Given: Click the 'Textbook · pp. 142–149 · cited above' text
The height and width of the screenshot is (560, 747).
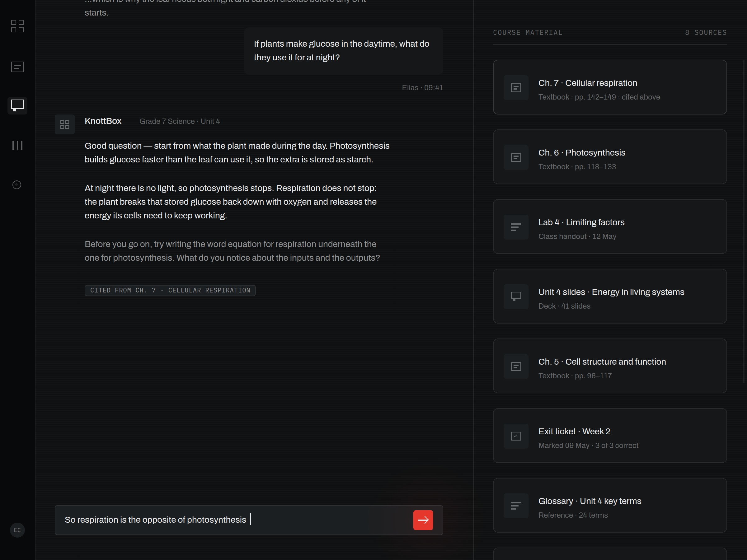Looking at the screenshot, I should 599,97.
